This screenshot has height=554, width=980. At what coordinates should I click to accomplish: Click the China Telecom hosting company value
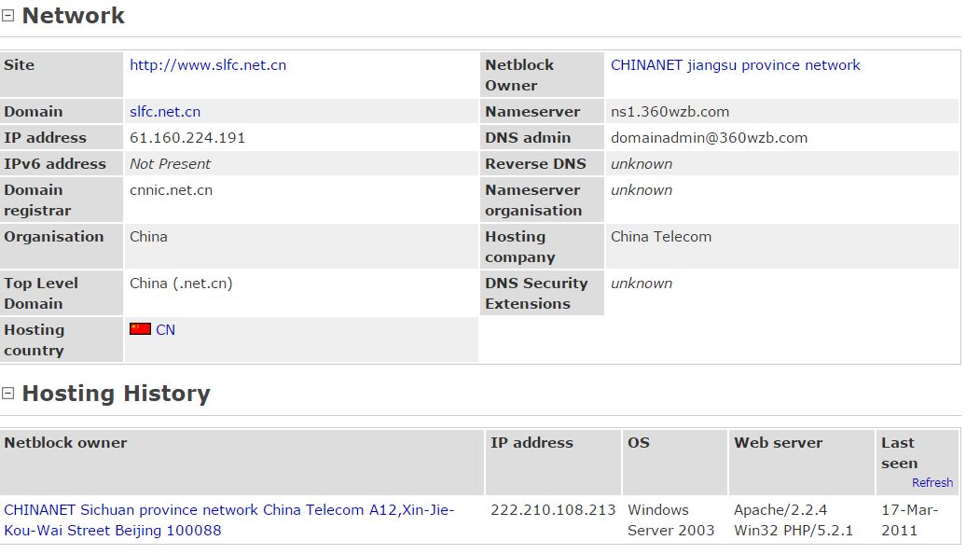click(x=660, y=237)
